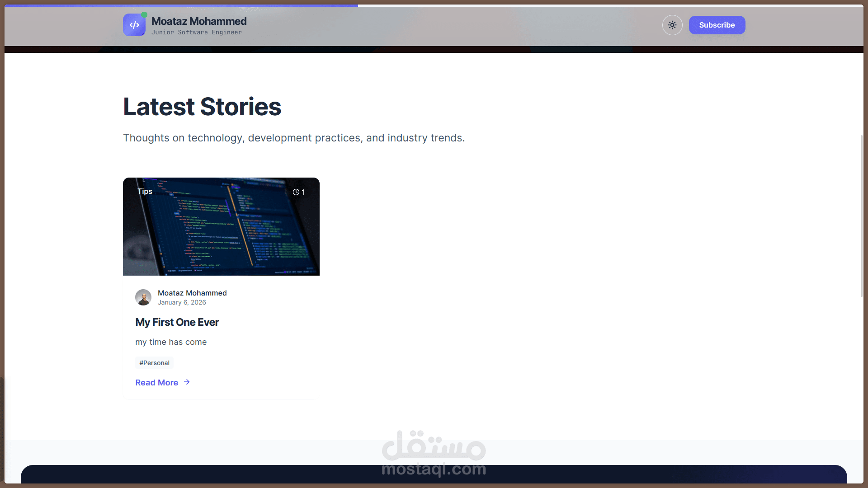The height and width of the screenshot is (488, 868).
Task: Click the green status dot on logo
Action: 144,14
